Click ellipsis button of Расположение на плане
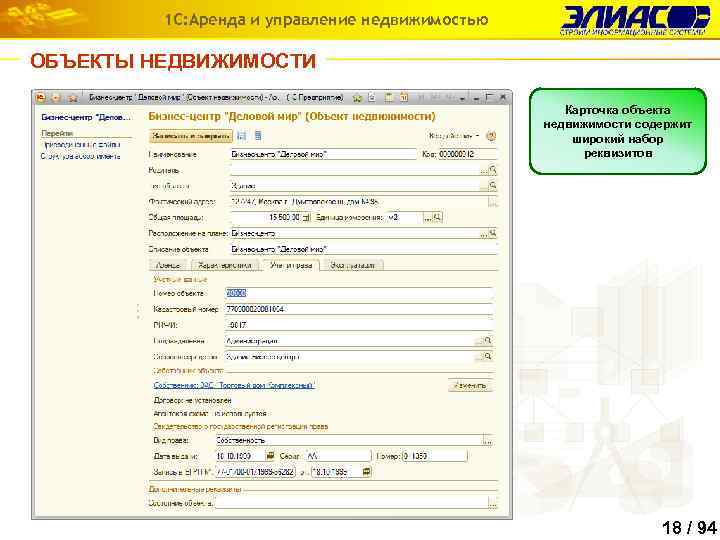The height and width of the screenshot is (540, 720). pos(484,233)
